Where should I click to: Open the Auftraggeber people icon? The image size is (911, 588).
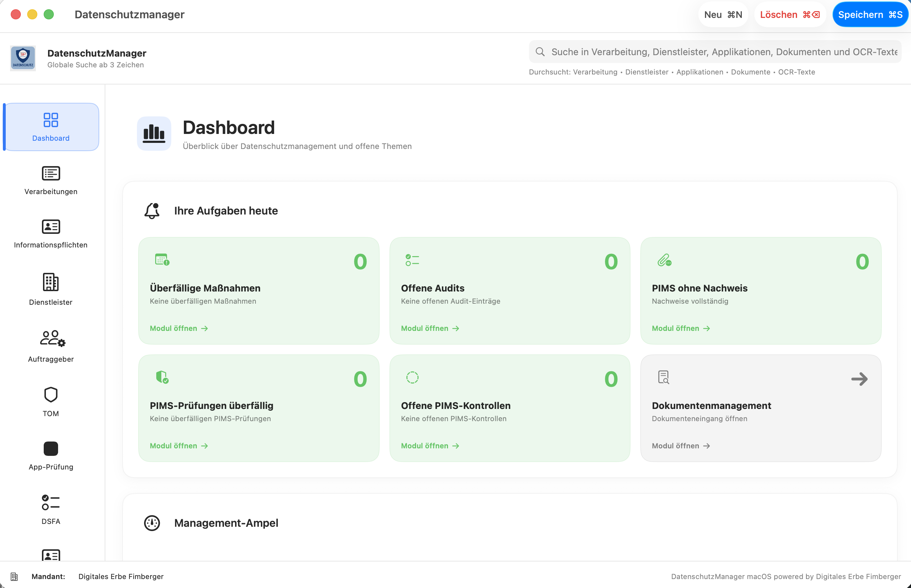(53, 338)
